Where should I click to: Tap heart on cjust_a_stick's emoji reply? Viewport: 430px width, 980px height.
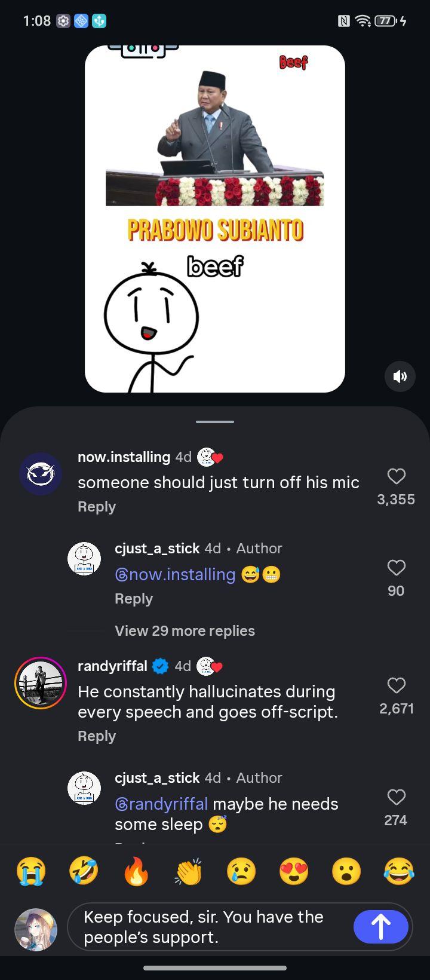(x=396, y=568)
